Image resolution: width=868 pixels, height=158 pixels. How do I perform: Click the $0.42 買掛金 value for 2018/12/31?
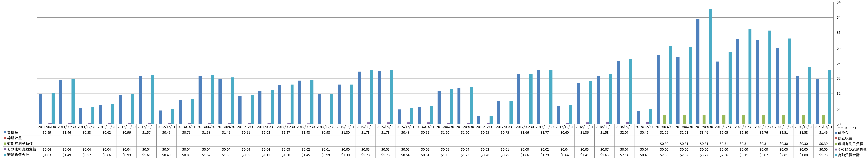(644, 132)
